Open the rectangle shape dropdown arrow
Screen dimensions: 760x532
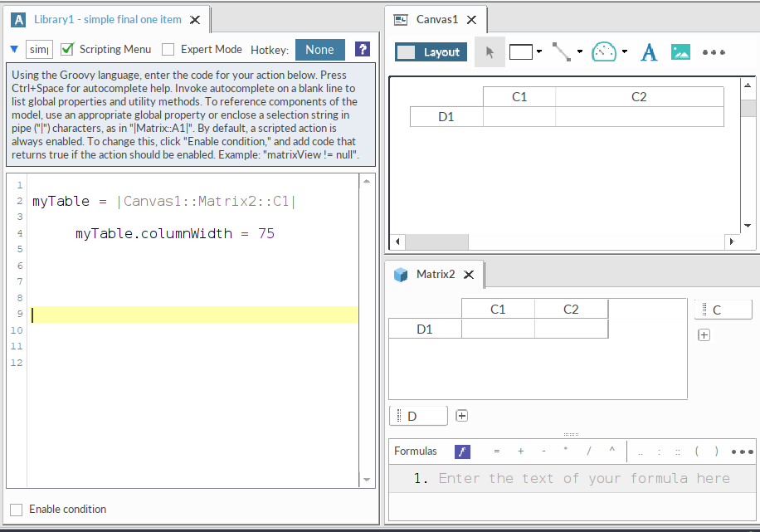pos(539,52)
